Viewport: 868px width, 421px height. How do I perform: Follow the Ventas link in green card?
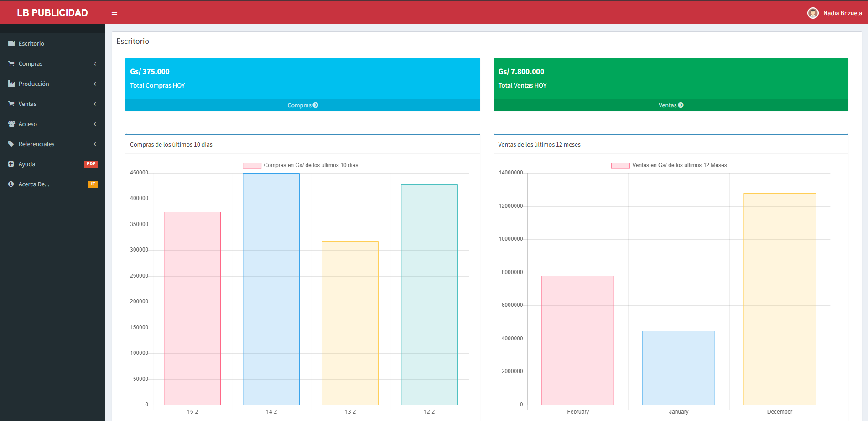[x=670, y=105]
